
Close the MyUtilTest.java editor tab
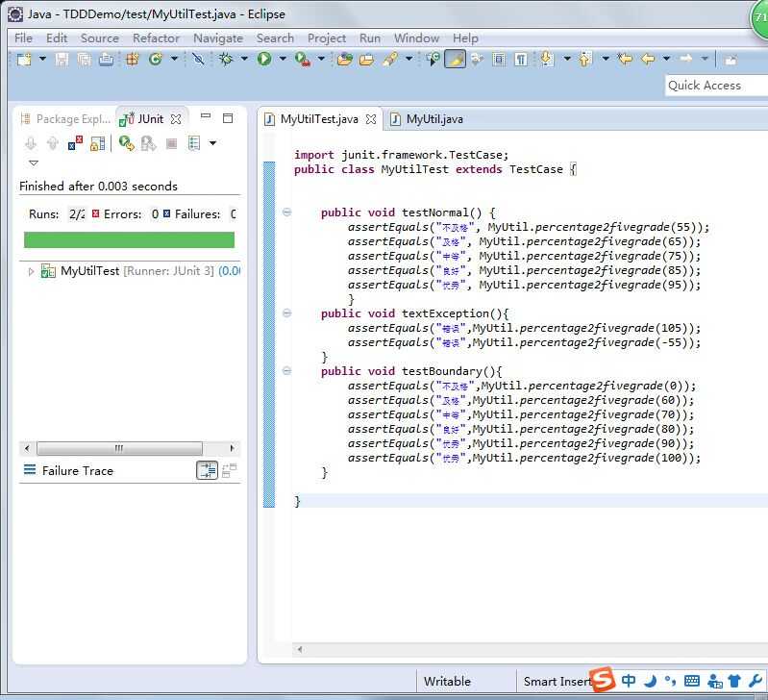coord(370,119)
